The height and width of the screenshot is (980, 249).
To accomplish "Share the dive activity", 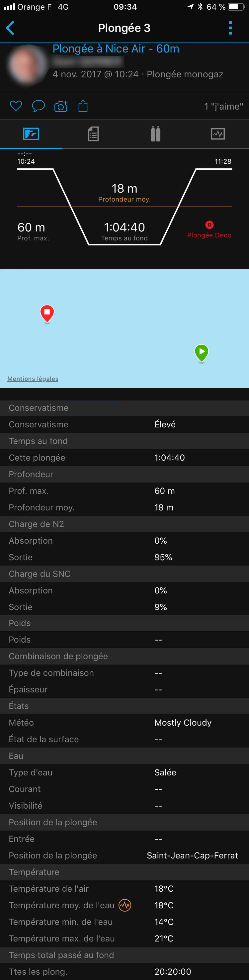I will point(83,106).
